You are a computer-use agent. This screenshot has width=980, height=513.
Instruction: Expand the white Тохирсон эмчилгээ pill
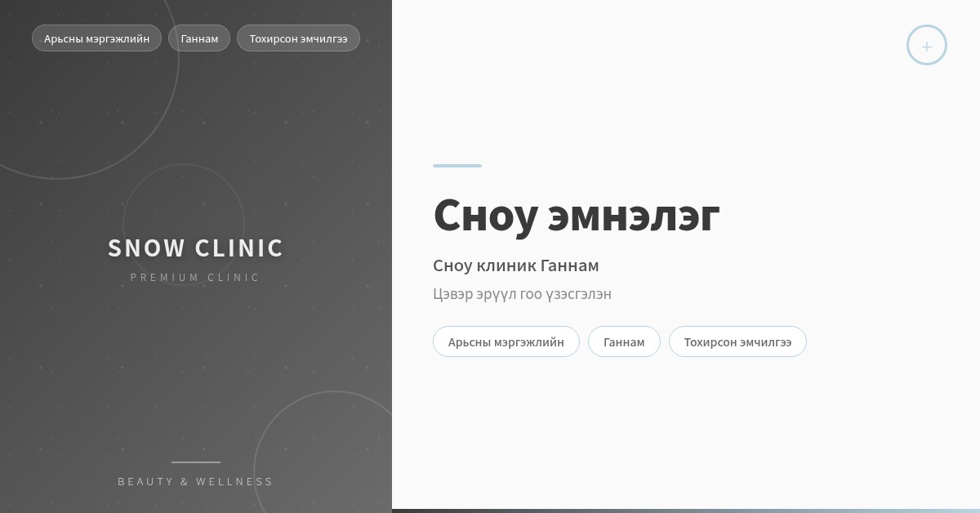coord(737,341)
